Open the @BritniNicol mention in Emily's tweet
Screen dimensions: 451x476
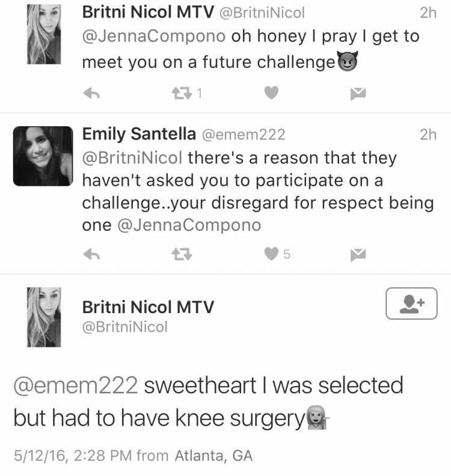click(132, 158)
